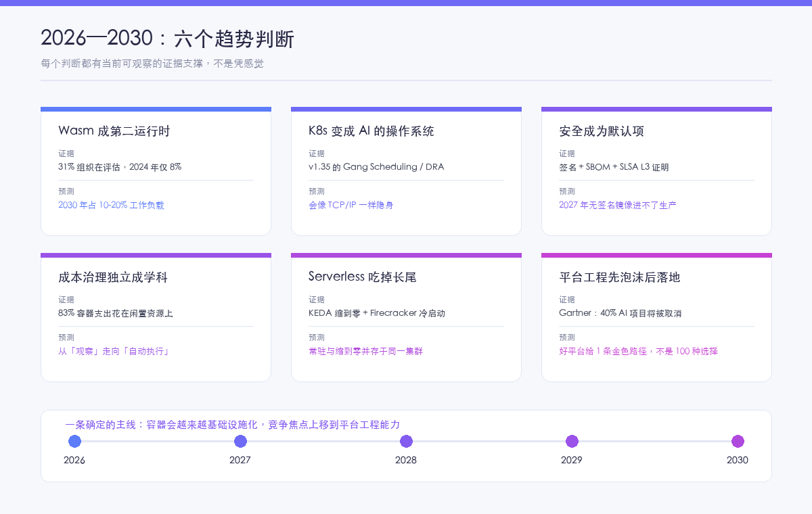Click evidence text "31% 组织在评估，2024 年仅 8%"
This screenshot has width=812, height=514.
[120, 167]
